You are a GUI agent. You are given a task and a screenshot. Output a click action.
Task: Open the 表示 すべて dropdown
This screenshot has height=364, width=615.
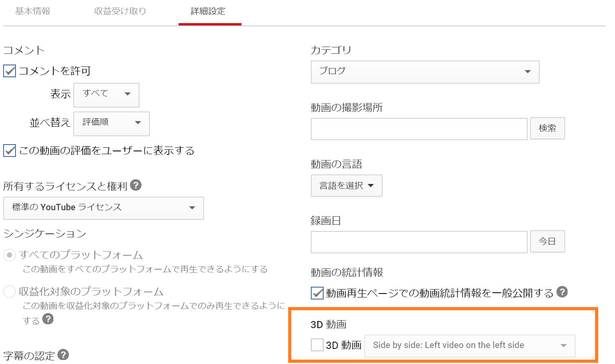106,95
